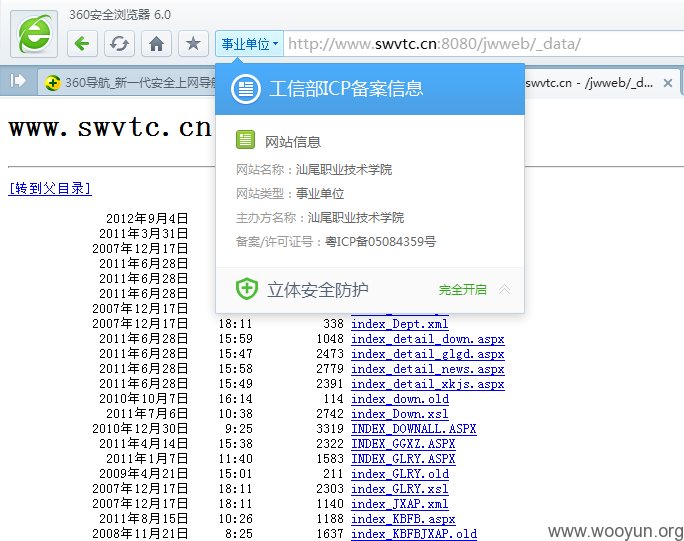Bookmark this page with the star icon

coord(193,44)
